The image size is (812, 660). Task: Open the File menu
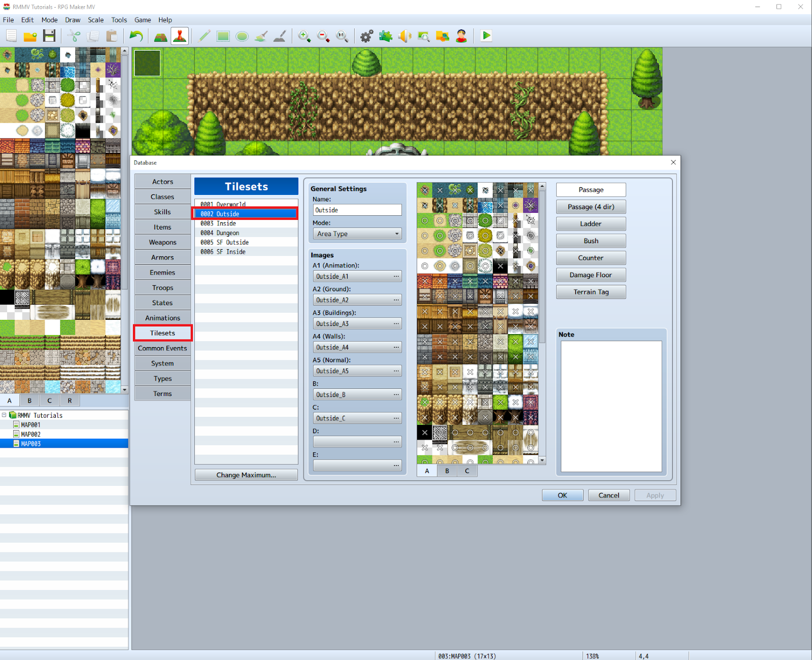[9, 20]
